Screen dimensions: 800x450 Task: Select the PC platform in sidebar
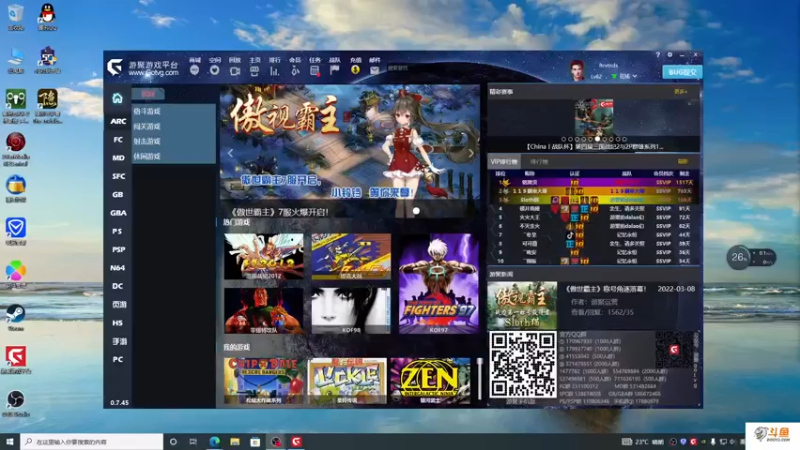tap(118, 360)
